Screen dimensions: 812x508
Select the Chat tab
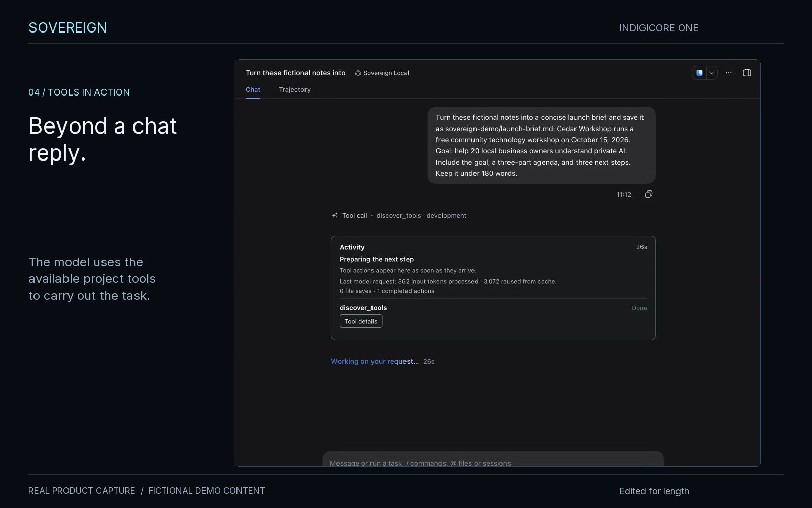click(x=253, y=90)
